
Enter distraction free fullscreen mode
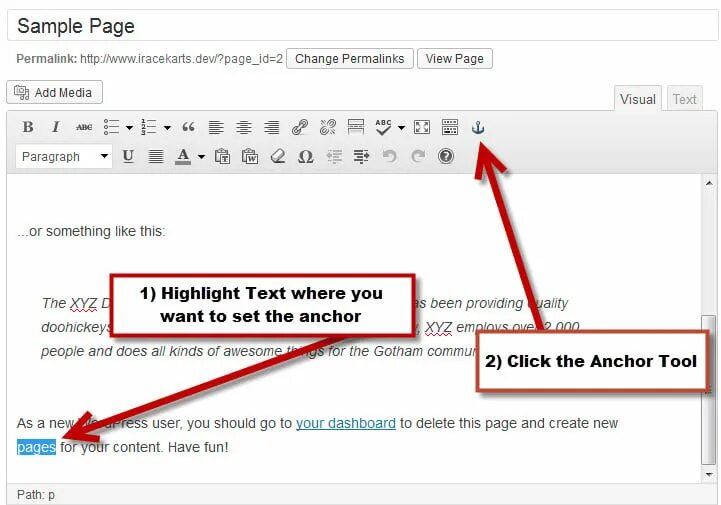tap(422, 127)
